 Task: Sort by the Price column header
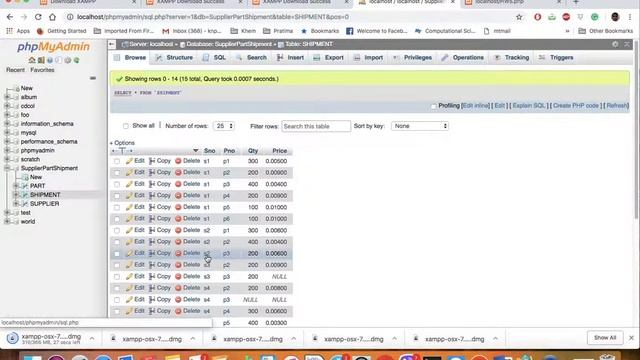pos(280,151)
